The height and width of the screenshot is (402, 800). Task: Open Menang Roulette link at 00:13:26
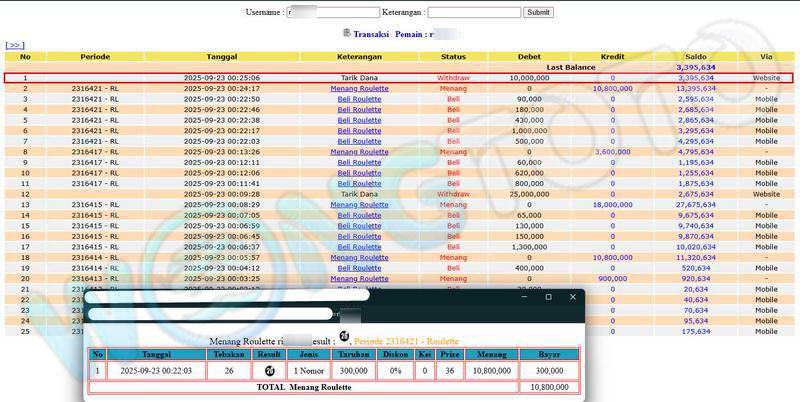click(359, 152)
